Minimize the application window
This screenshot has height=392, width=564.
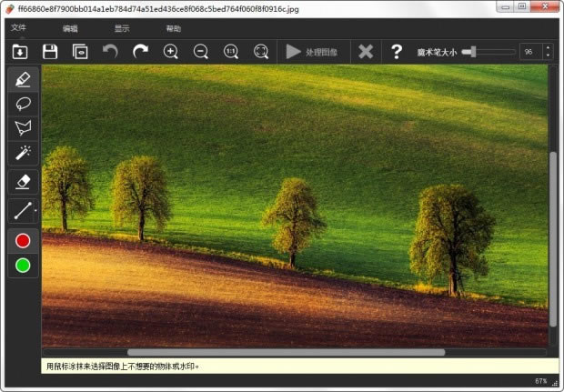pyautogui.click(x=506, y=6)
